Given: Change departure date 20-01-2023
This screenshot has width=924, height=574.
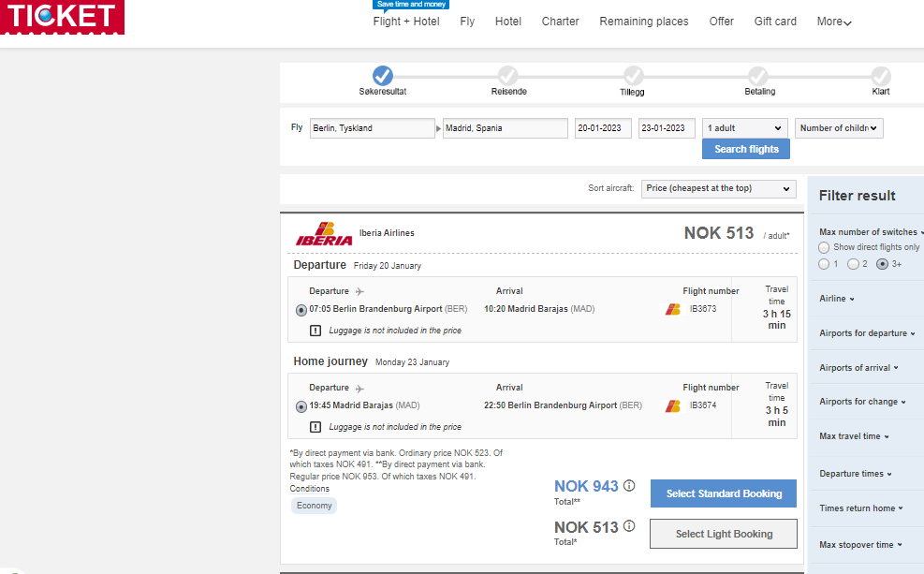Looking at the screenshot, I should point(603,128).
